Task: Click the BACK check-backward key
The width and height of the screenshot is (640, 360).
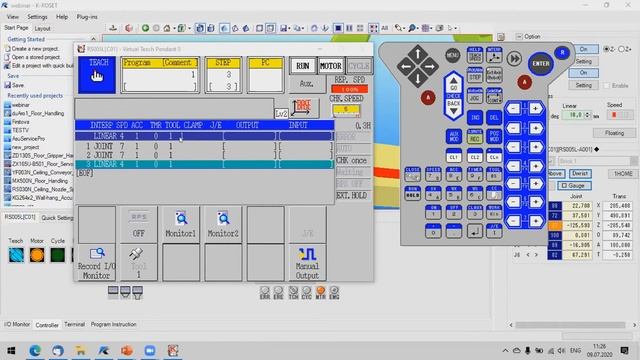Action: [x=453, y=108]
